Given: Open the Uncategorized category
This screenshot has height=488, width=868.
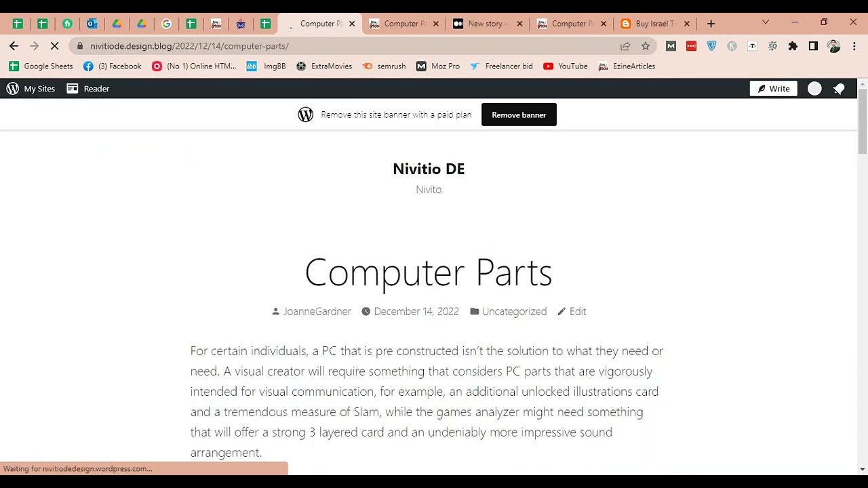Looking at the screenshot, I should coord(514,312).
